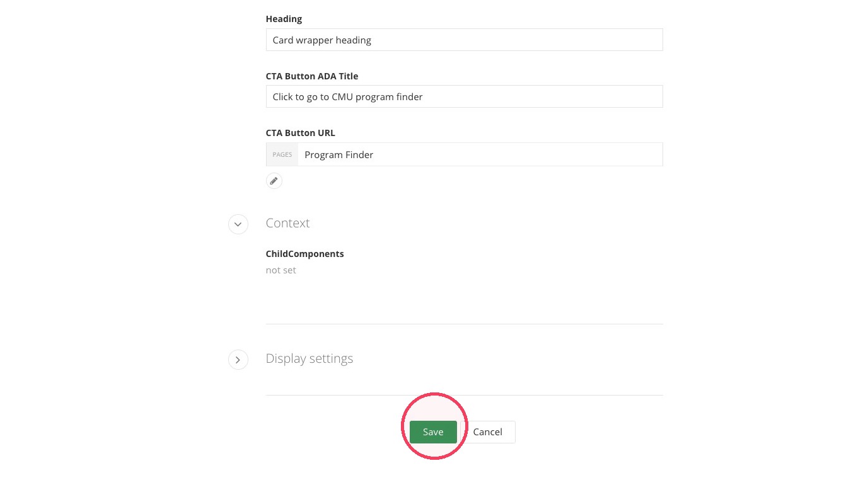The width and height of the screenshot is (868, 485).
Task: Click the CTA Button URL label
Action: pos(301,133)
